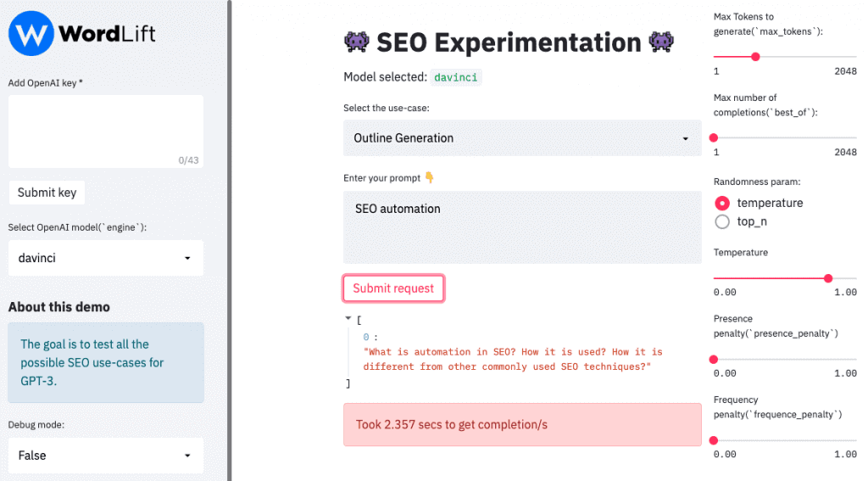Select the temperature radio button
868x481 pixels.
[x=722, y=204]
